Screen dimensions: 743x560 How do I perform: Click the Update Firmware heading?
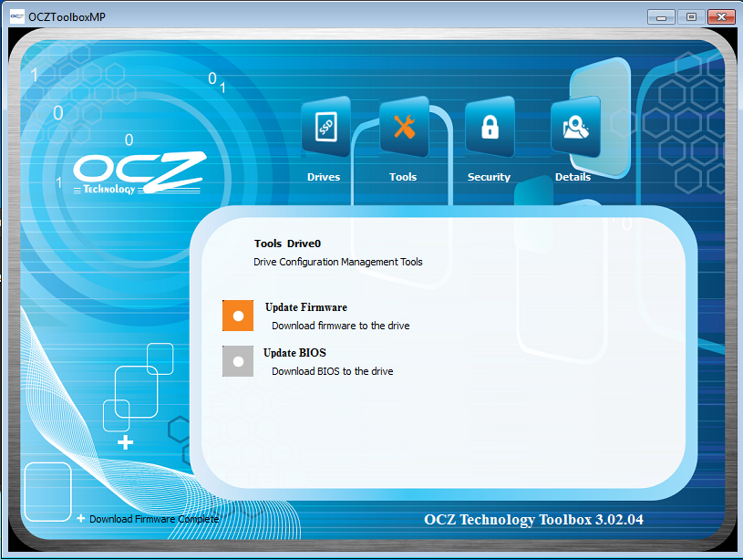(306, 307)
